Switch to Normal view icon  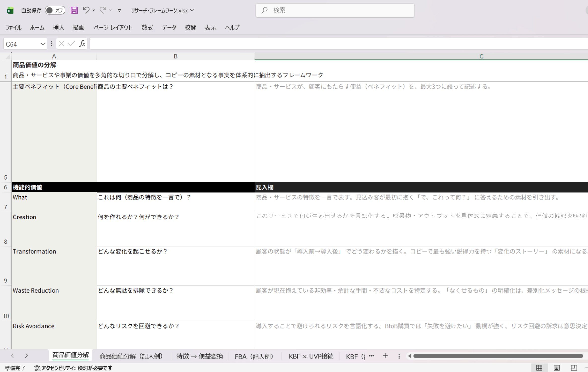pos(539,368)
